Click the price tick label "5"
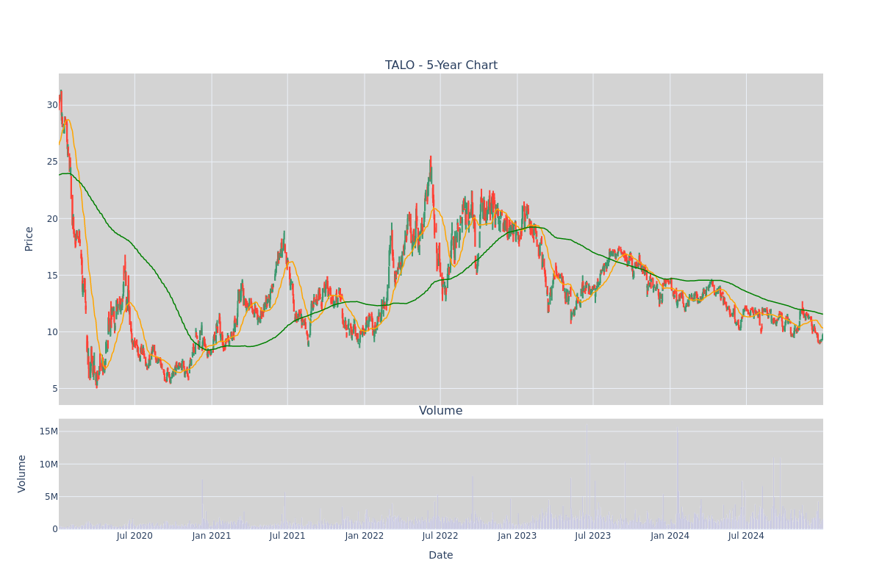The image size is (882, 588). [55, 388]
